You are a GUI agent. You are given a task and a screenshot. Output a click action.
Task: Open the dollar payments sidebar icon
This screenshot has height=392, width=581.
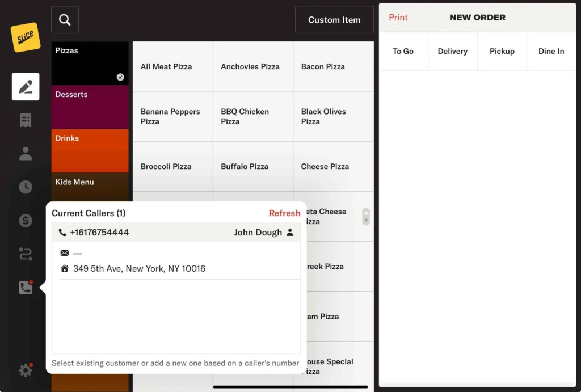26,221
